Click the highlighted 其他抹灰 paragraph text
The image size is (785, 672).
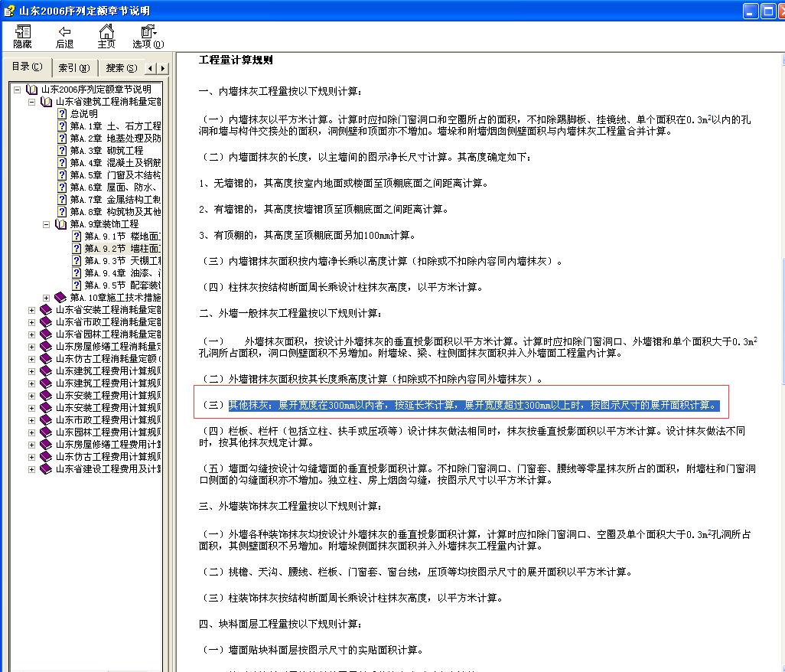pos(474,405)
